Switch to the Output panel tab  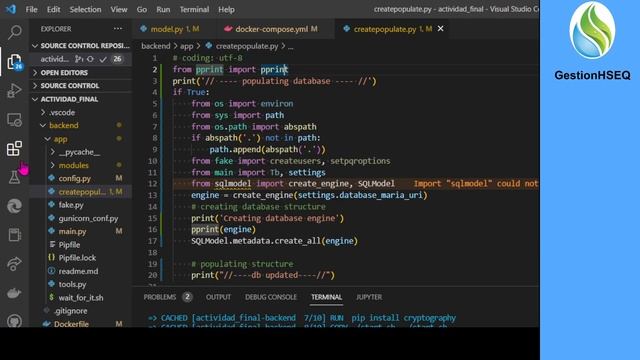tap(218, 297)
